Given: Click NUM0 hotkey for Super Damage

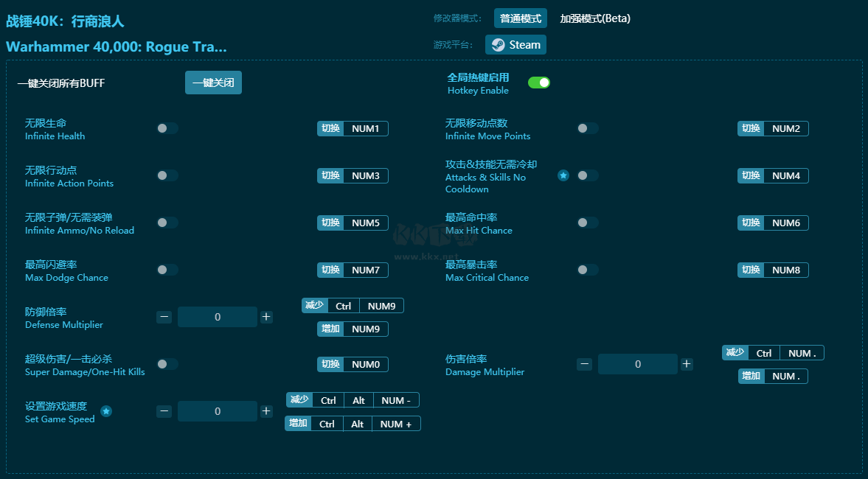Looking at the screenshot, I should 365,365.
